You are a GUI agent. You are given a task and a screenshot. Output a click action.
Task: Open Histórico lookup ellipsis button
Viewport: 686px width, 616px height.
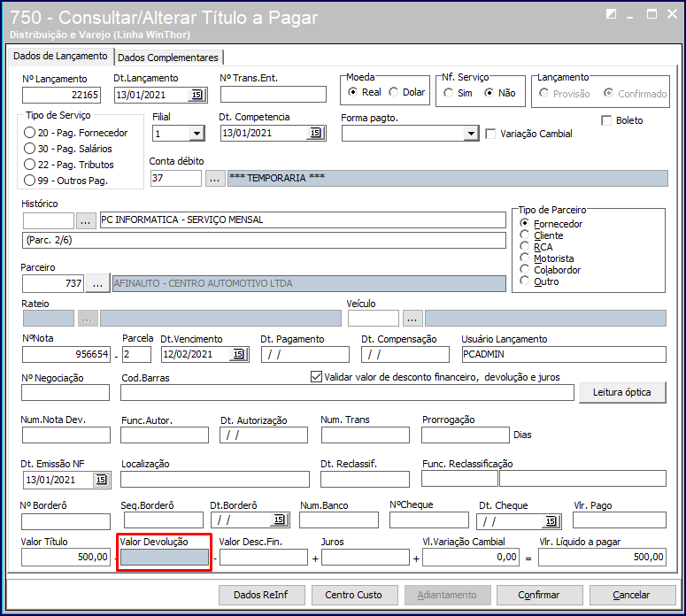[x=86, y=220]
